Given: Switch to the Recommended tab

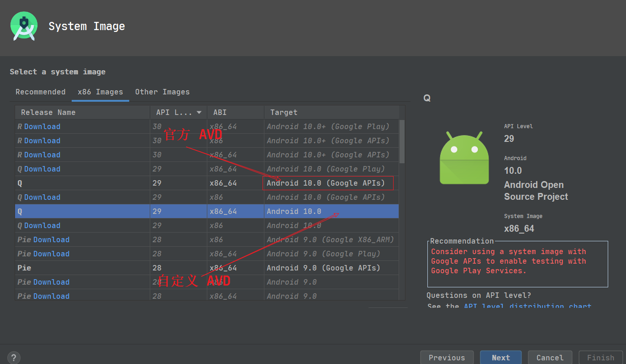Looking at the screenshot, I should click(x=41, y=92).
